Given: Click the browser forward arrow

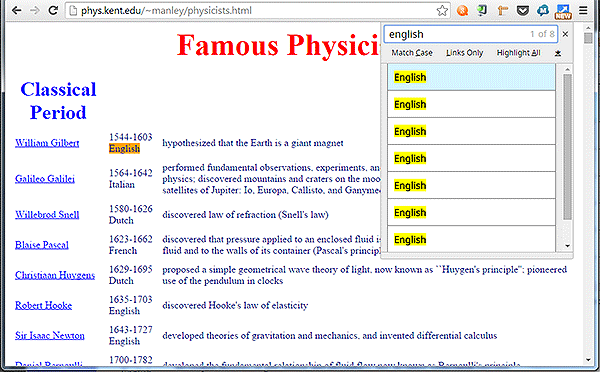Looking at the screenshot, I should tap(35, 10).
